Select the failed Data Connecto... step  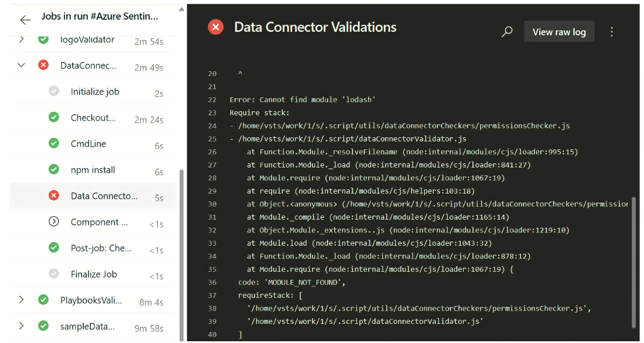tap(93, 196)
